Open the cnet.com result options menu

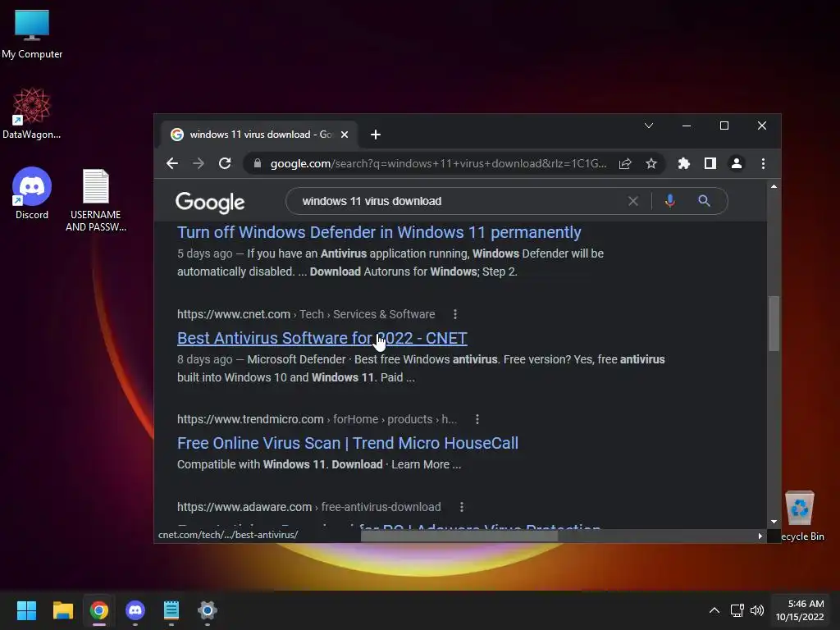[454, 314]
